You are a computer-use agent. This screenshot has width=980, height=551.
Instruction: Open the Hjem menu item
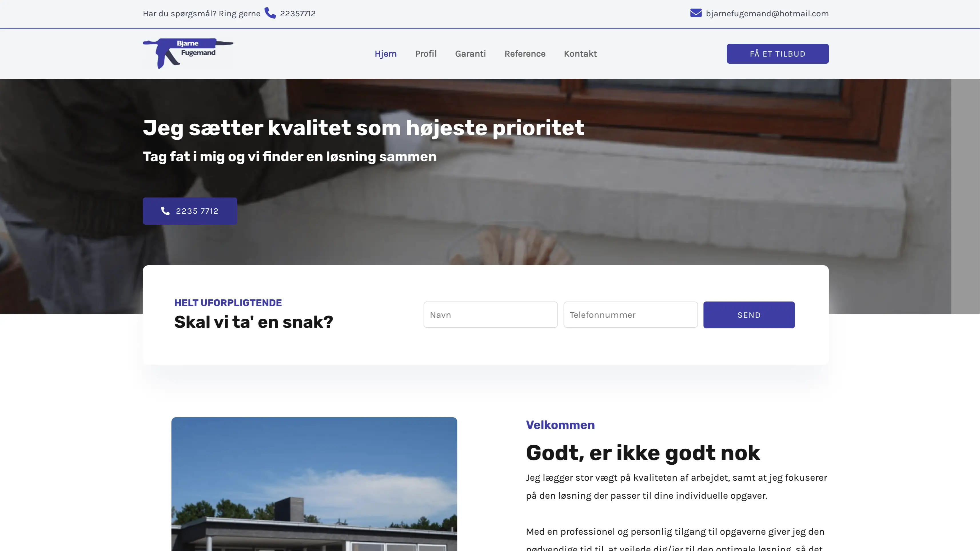(385, 54)
